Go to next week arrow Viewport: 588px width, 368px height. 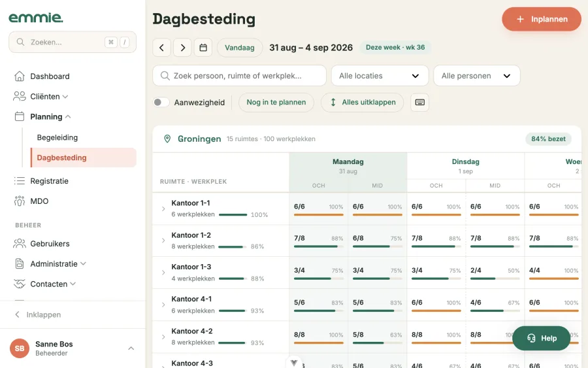(183, 48)
